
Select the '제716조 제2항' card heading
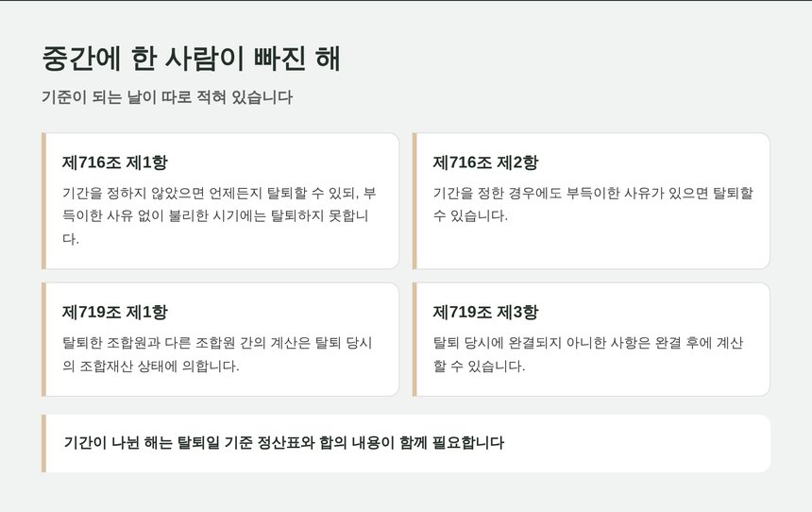click(485, 162)
